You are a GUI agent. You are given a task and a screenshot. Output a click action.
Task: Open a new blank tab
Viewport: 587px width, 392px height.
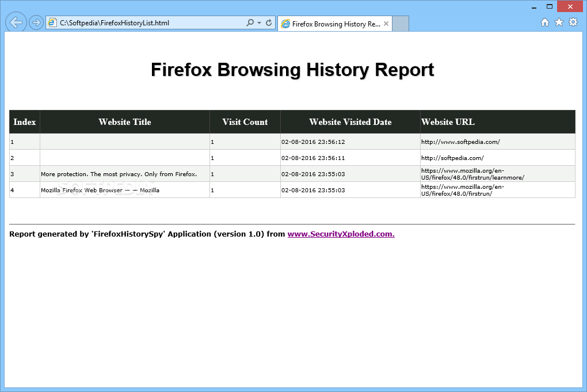click(400, 24)
